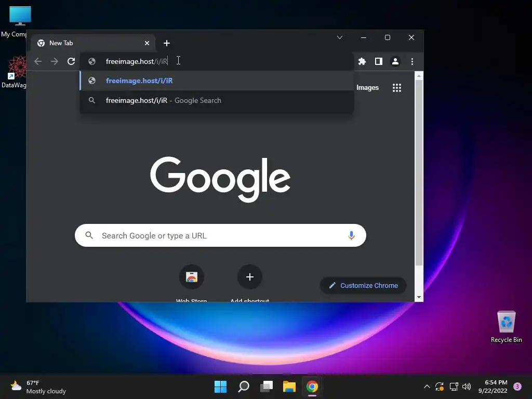The image size is (532, 399).
Task: Click the sync update tray icon
Action: 440,387
